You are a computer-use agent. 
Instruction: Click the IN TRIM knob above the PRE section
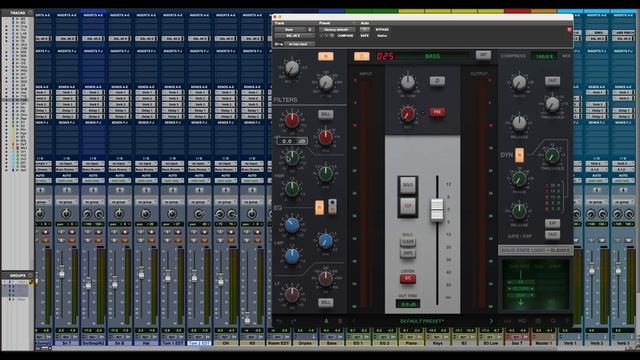tap(407, 83)
